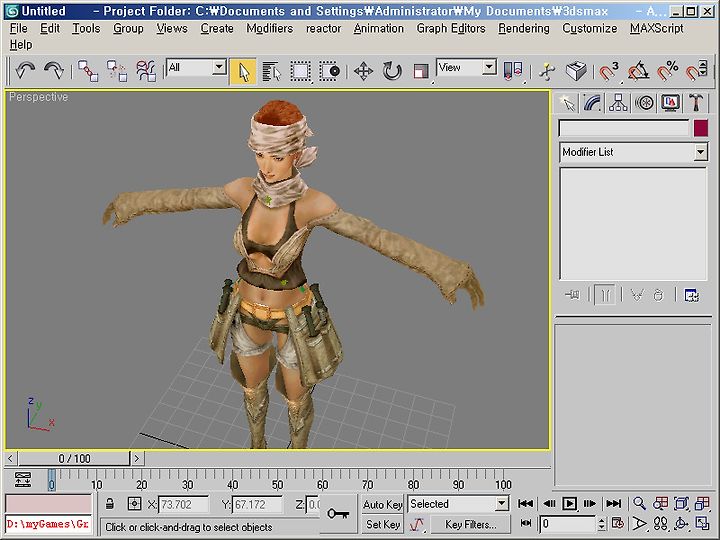Open Select by Name list icon
This screenshot has height=540, width=720.
pyautogui.click(x=272, y=72)
